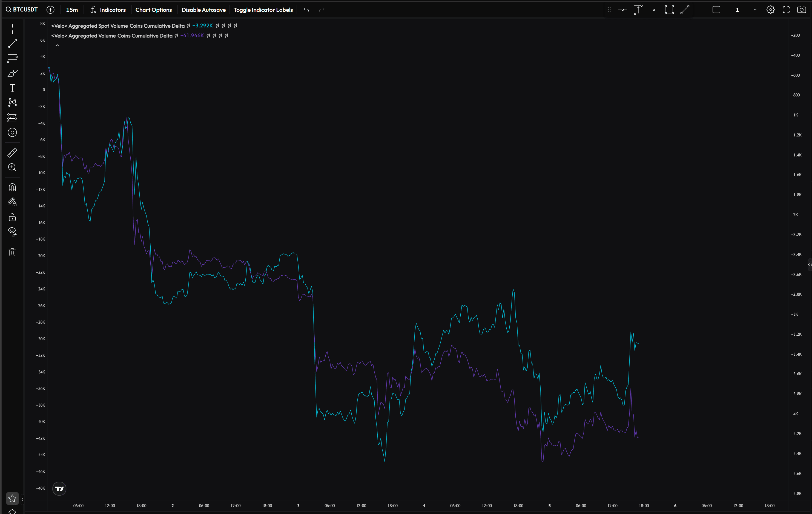Select the brush drawing tool
This screenshot has width=812, height=514.
click(x=13, y=73)
